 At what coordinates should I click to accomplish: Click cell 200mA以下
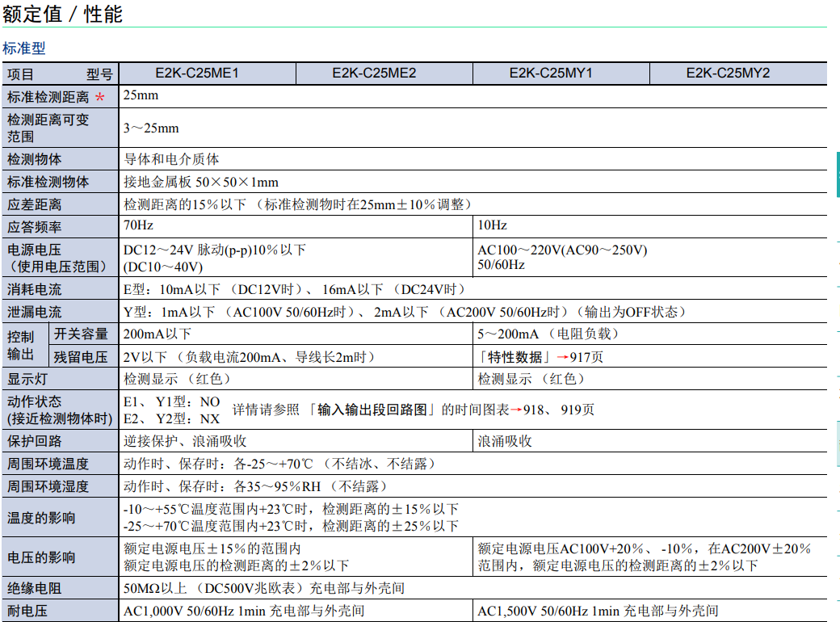(157, 334)
